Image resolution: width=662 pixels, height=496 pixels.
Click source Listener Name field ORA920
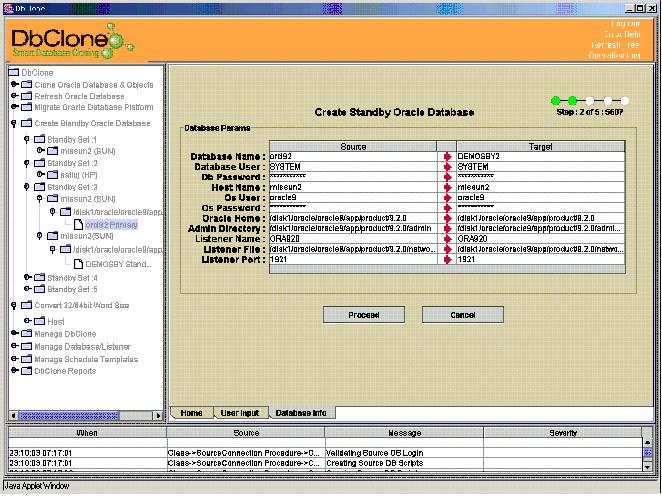coord(353,239)
